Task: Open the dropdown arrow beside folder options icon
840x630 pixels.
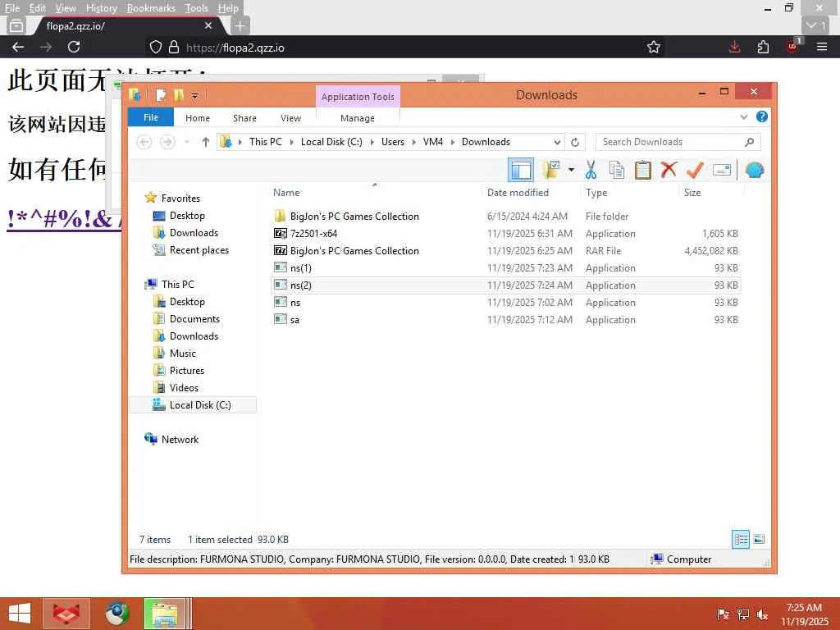Action: 571,171
